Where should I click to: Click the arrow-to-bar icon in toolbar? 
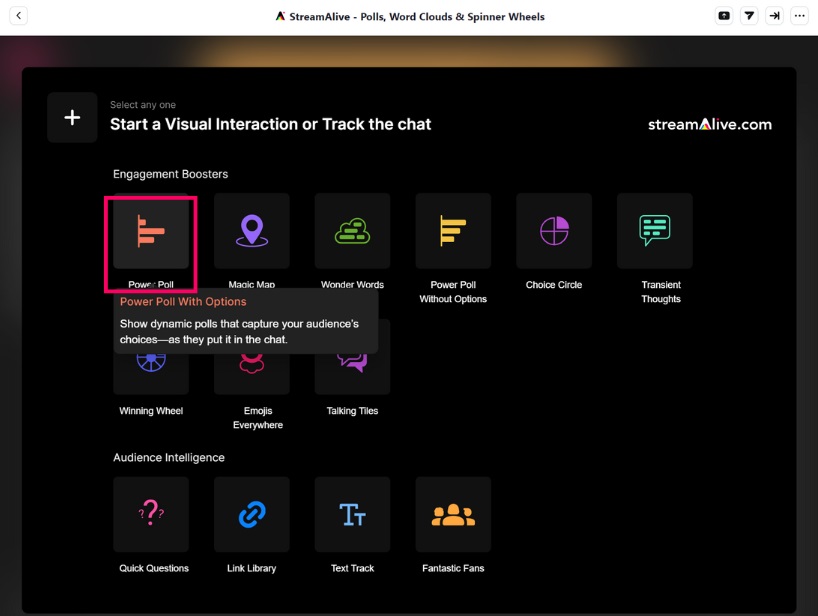(774, 16)
